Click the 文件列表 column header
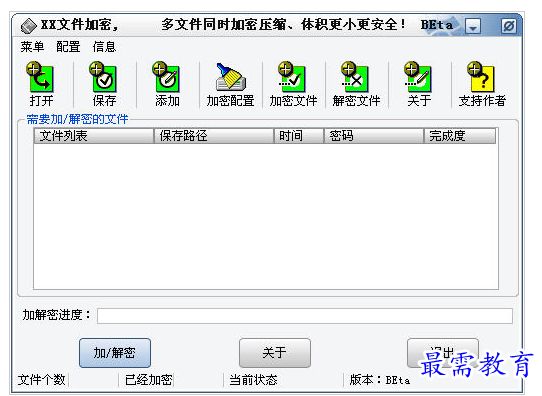Screen dimensions: 542x396 94,136
